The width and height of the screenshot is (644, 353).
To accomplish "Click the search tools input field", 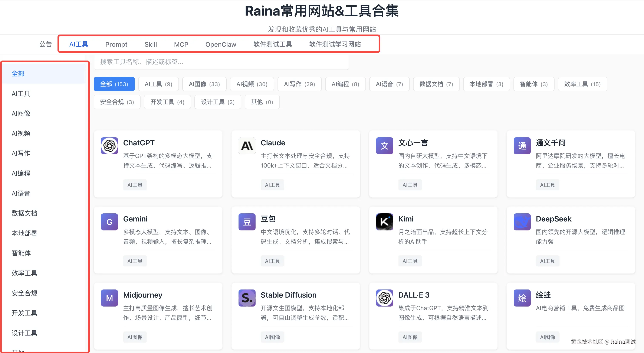I will point(221,62).
